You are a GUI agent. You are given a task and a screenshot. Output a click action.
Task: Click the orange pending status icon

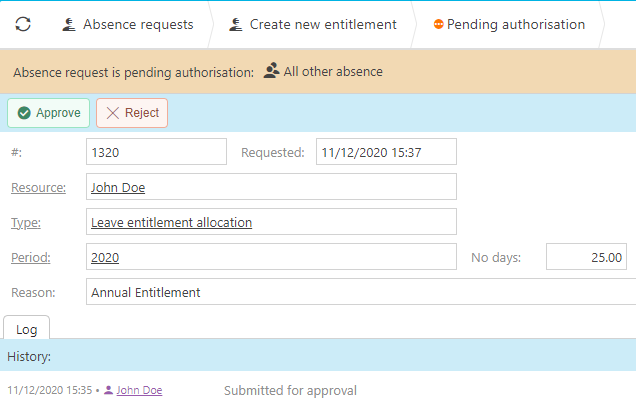pyautogui.click(x=438, y=24)
